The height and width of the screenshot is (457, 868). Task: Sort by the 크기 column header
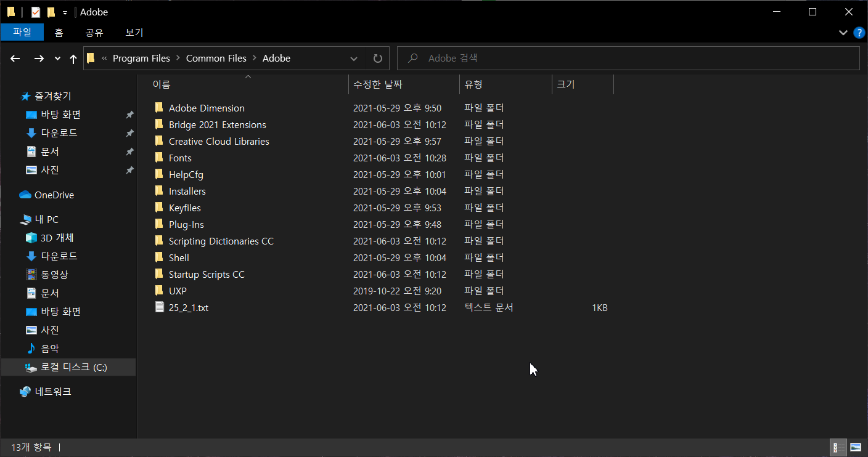[583, 84]
